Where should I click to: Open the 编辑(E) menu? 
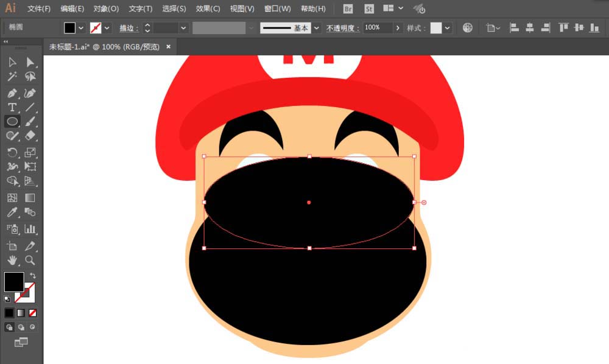72,9
